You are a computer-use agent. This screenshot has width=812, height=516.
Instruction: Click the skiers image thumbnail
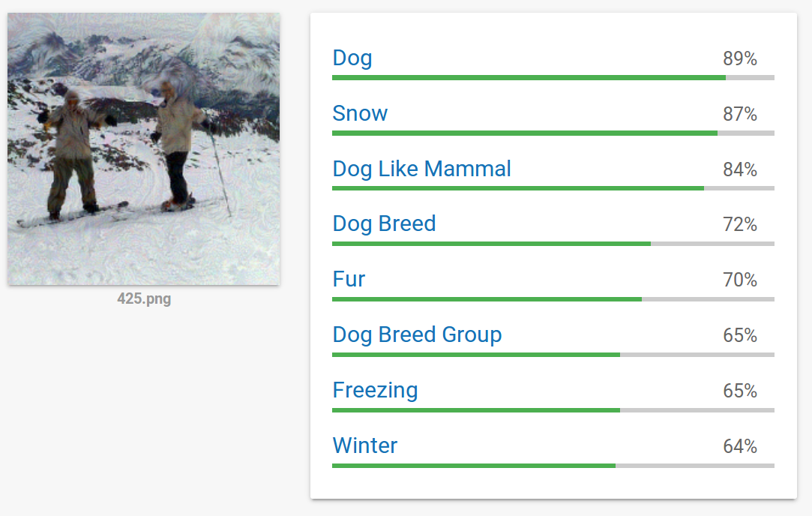[143, 148]
